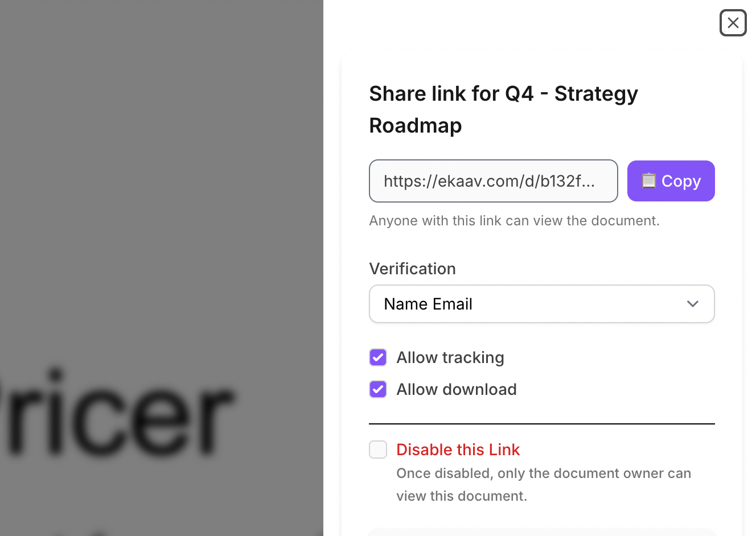
Task: Click the red Disable this Link text
Action: [458, 450]
